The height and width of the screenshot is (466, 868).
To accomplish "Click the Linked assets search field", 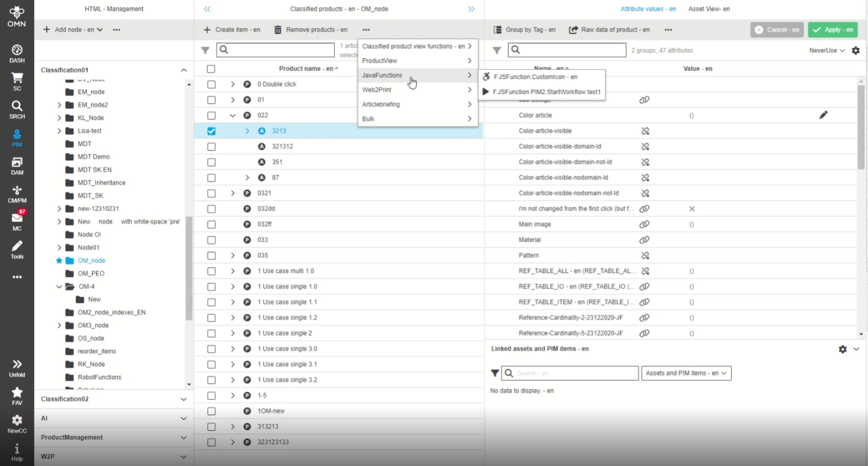I will 570,373.
